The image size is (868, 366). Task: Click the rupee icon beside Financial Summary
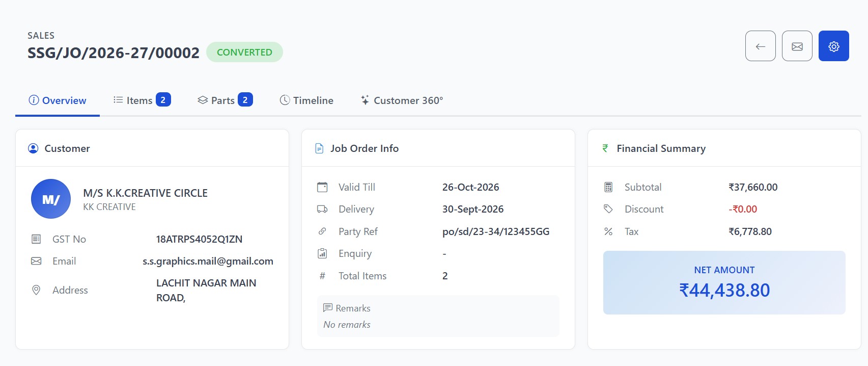click(x=605, y=148)
